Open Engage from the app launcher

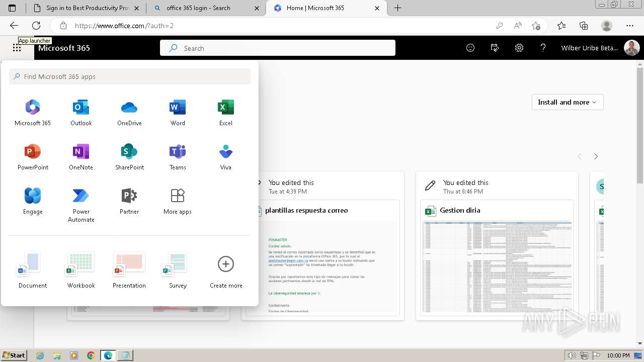click(33, 202)
